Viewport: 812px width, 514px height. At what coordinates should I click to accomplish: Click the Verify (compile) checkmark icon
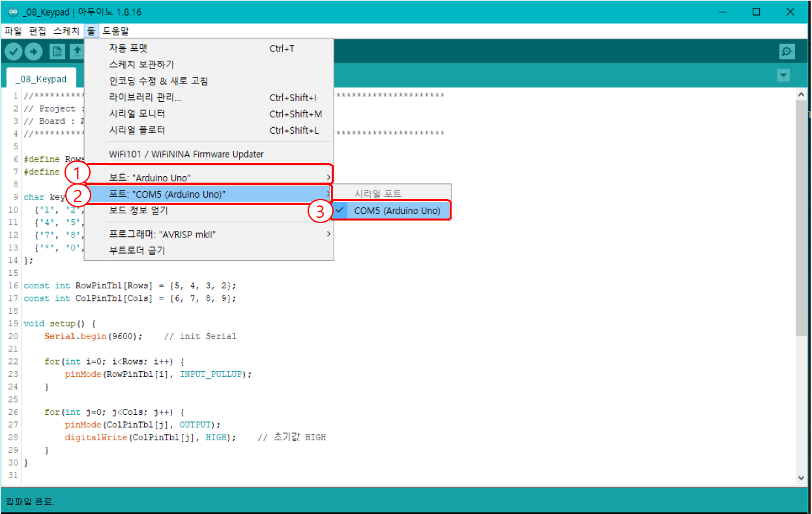(13, 52)
